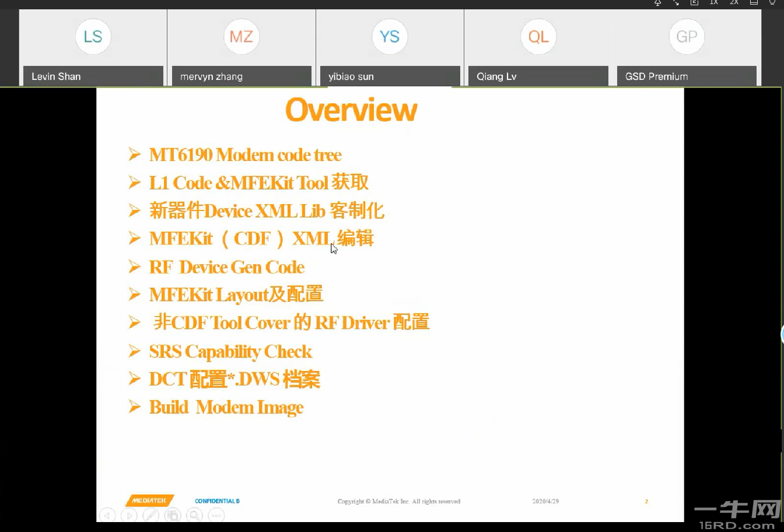Switch playback speed to 2x
The width and height of the screenshot is (784, 532).
[x=733, y=2]
